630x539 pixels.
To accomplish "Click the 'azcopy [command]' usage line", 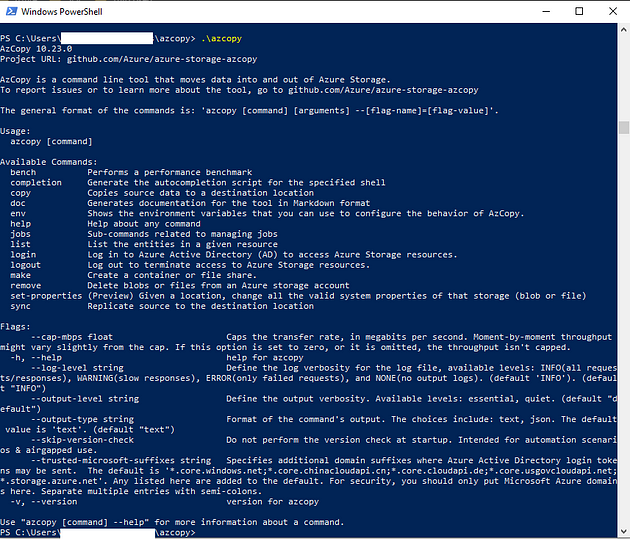I will click(x=51, y=141).
